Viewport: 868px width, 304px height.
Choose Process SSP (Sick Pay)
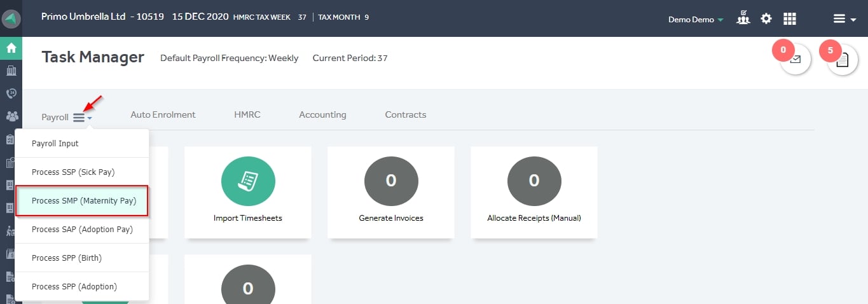(x=82, y=172)
